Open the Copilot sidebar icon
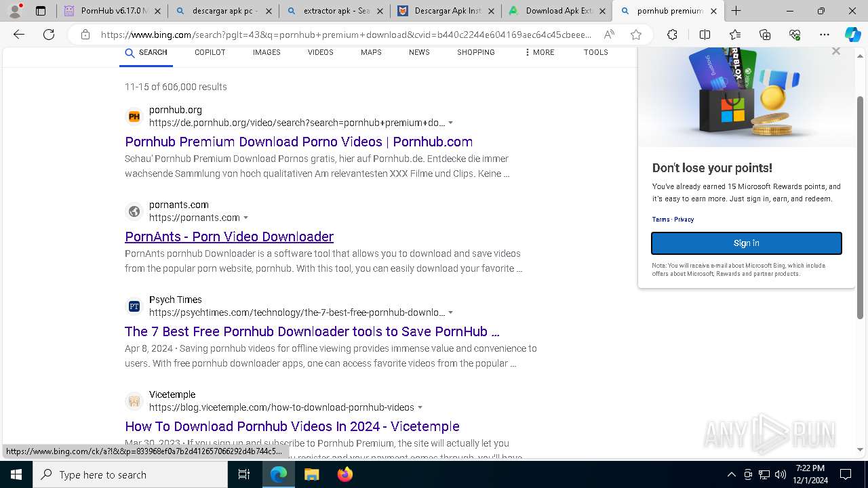Screen dimensions: 868x488 852,35
